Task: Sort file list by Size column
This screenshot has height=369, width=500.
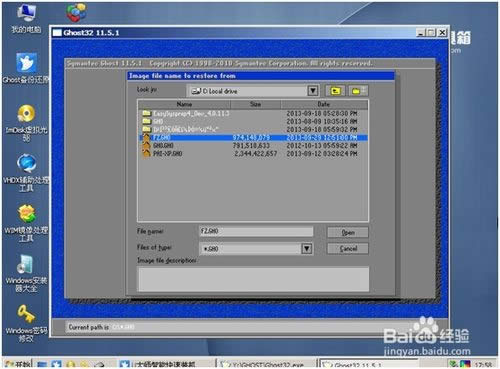Action: pos(255,104)
